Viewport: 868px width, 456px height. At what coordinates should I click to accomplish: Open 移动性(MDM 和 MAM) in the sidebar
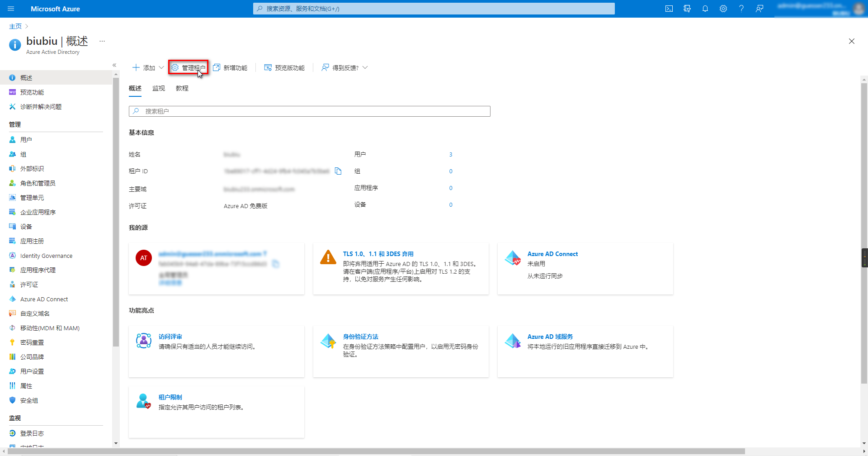point(56,328)
